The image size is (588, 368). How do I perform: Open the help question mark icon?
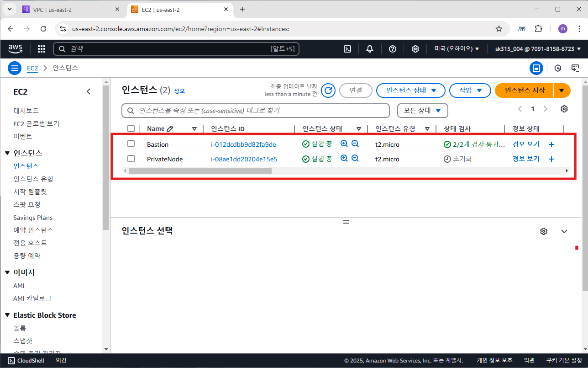tap(393, 49)
